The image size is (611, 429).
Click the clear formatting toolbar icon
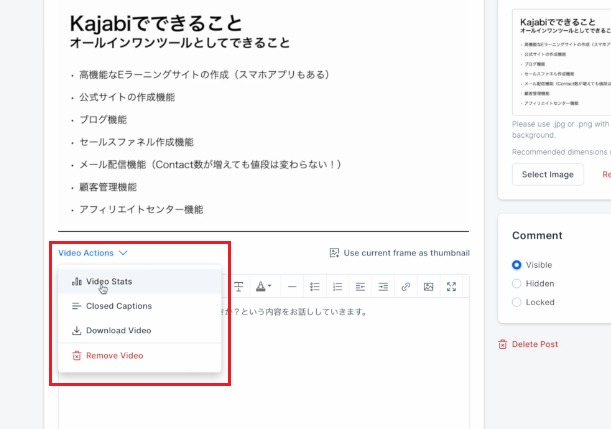click(x=238, y=287)
